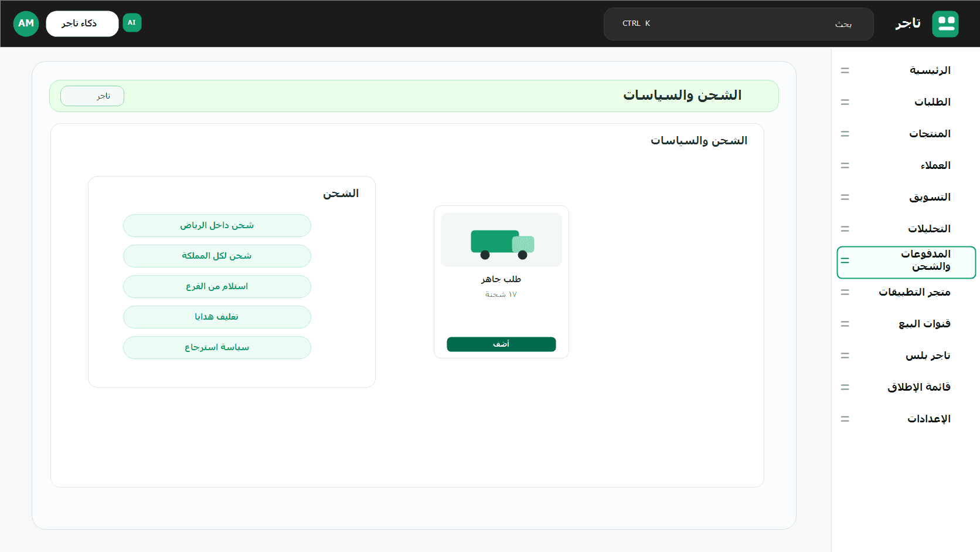Click the handle icon beside المنتجات
The width and height of the screenshot is (980, 552).
(845, 134)
